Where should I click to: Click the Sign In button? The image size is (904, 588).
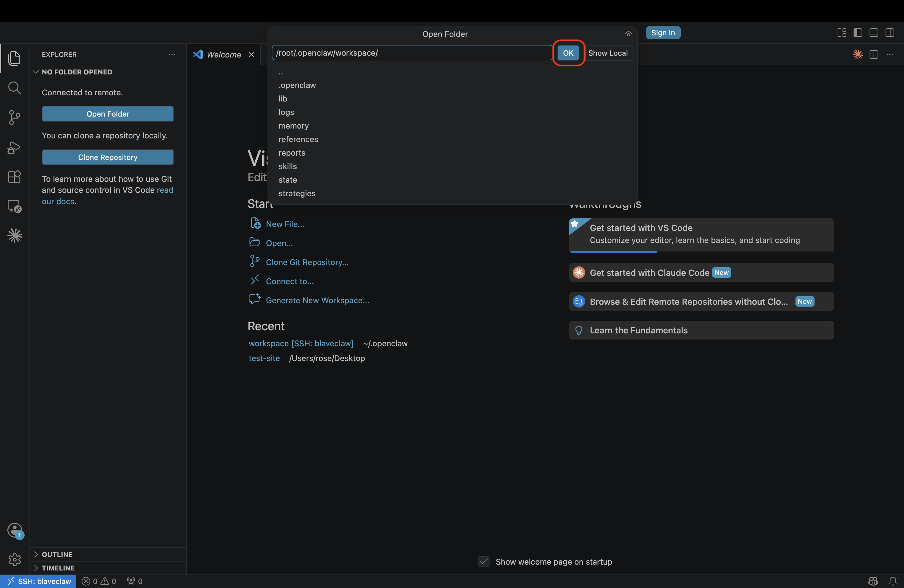[663, 33]
